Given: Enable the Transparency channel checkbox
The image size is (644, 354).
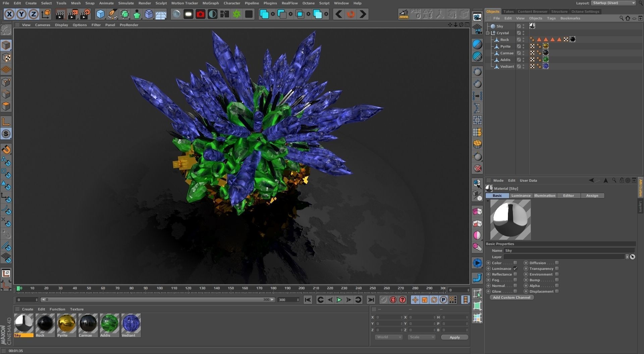Looking at the screenshot, I should (557, 269).
